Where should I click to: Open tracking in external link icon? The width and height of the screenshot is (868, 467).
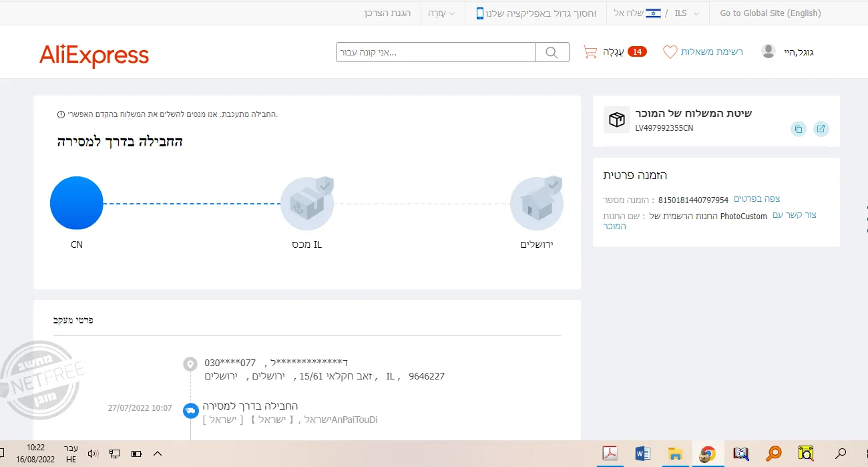pyautogui.click(x=821, y=129)
